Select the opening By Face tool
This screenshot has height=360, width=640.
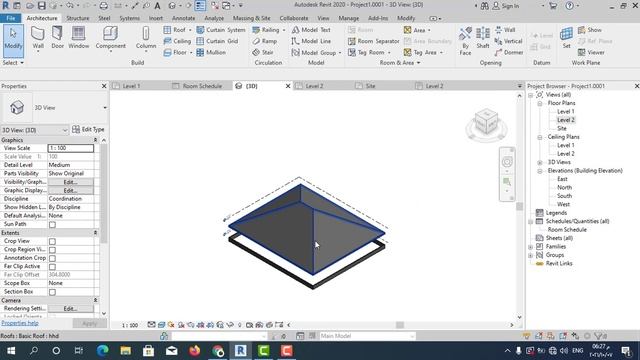click(465, 41)
